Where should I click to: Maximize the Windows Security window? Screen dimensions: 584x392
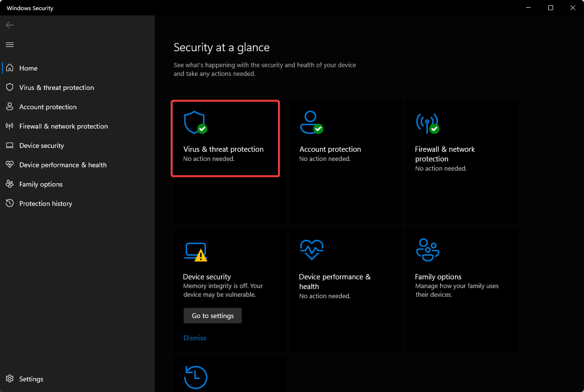[x=551, y=8]
